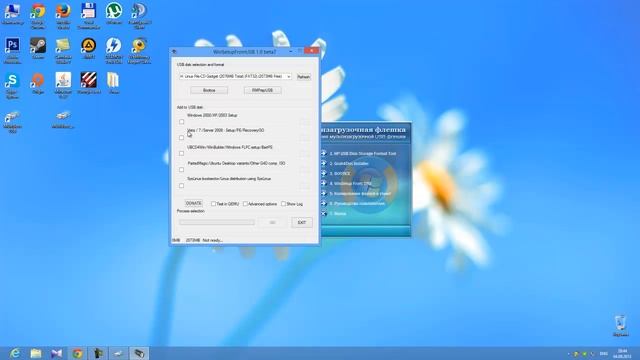Check SysLinux bootsector/Linux distribution checkbox

(182, 185)
